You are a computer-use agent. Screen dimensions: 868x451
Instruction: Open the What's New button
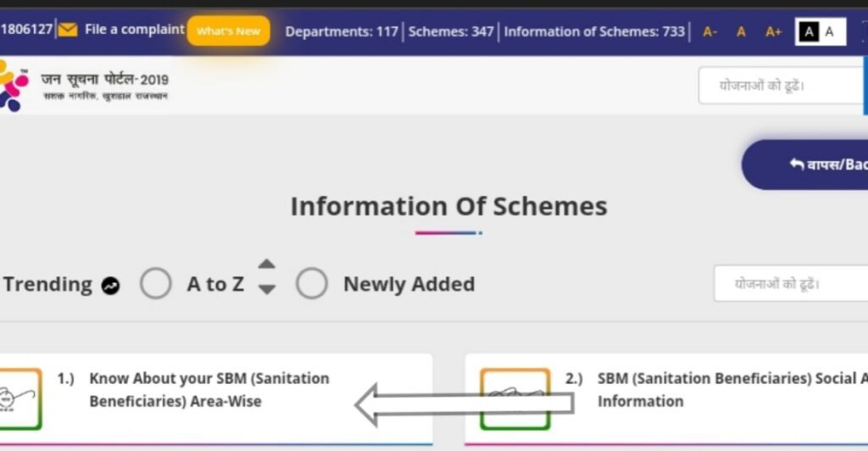click(228, 31)
